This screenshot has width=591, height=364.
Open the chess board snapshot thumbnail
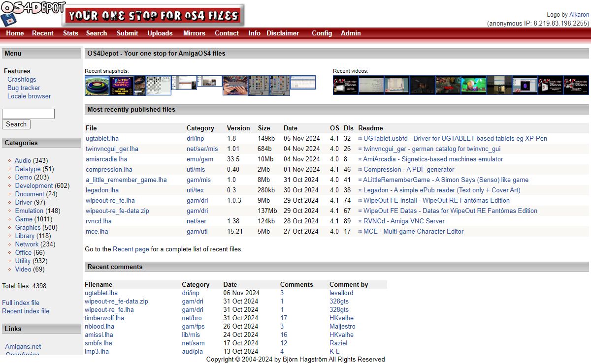[159, 85]
